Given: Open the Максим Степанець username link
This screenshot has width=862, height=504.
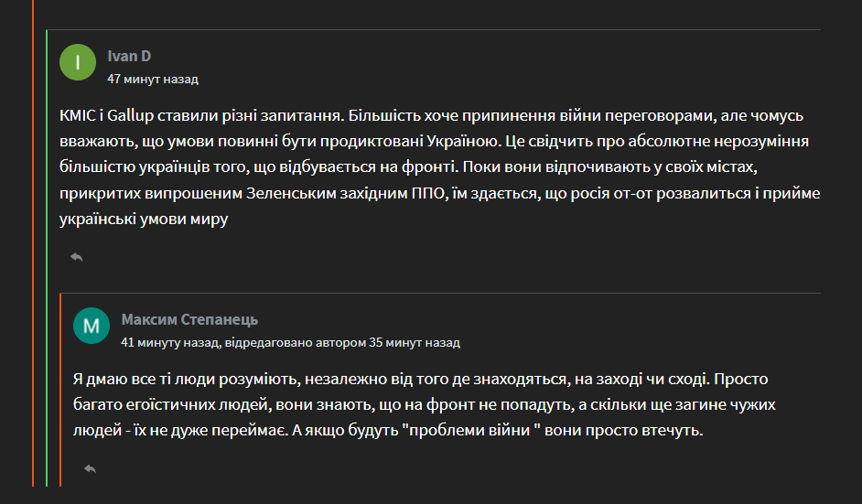Looking at the screenshot, I should tap(189, 319).
